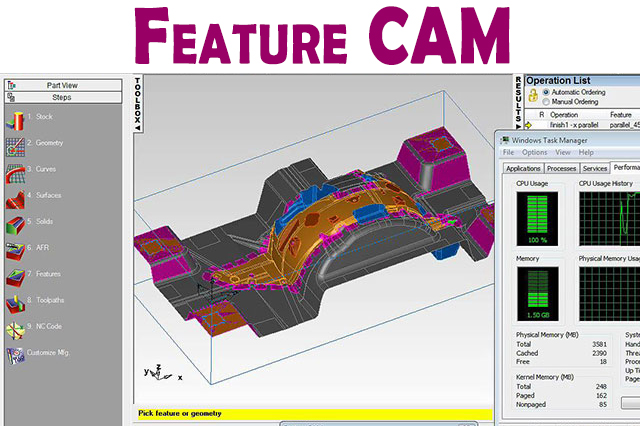
Task: Click the padlock icon in Operation List
Action: coord(533,96)
